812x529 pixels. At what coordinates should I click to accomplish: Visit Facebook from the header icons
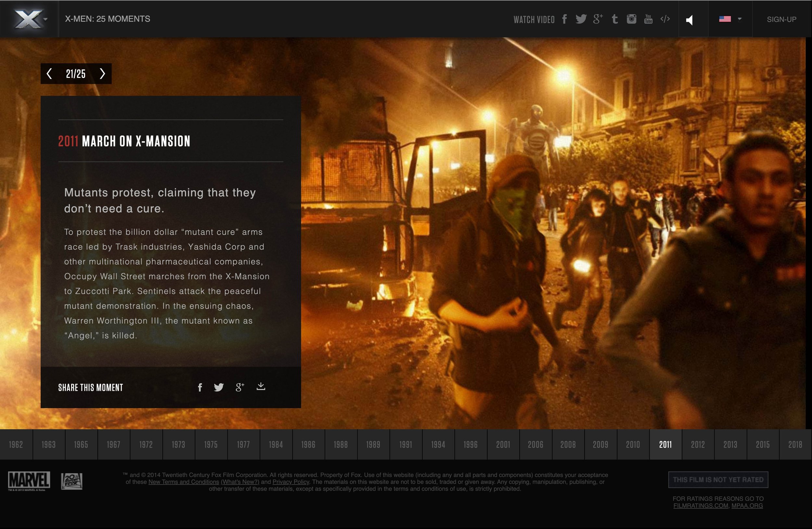(x=564, y=19)
